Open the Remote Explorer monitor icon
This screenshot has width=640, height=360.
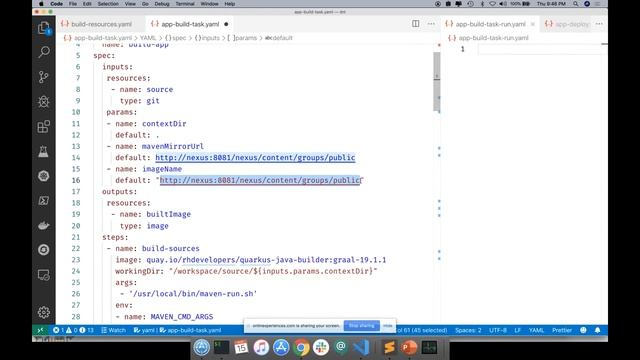click(x=44, y=275)
